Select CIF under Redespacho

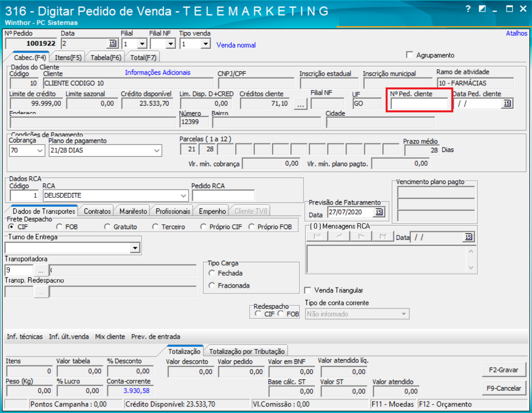tap(258, 314)
